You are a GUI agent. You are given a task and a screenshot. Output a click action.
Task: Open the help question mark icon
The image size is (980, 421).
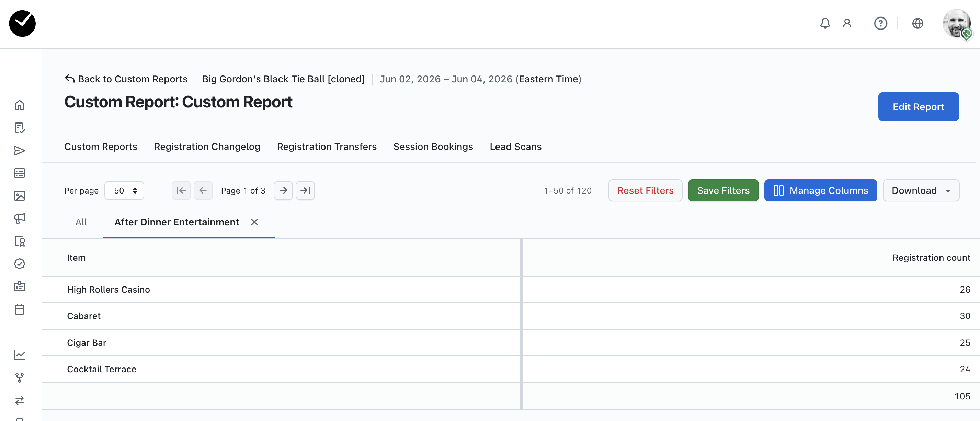[x=880, y=24]
